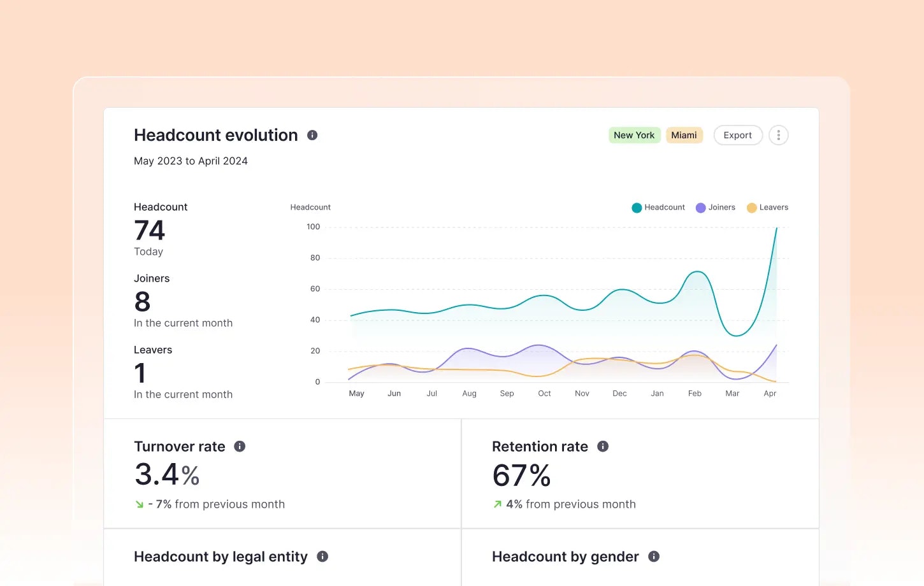The height and width of the screenshot is (586, 924).
Task: Click the teal Headcount legend color dot
Action: [637, 208]
